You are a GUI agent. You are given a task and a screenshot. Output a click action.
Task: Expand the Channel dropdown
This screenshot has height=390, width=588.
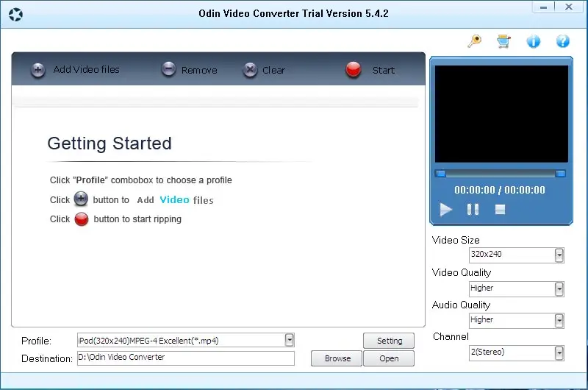pyautogui.click(x=559, y=353)
